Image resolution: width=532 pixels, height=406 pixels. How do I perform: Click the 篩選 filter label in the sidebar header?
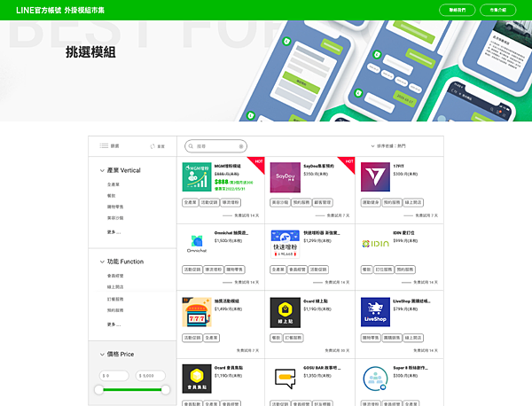(114, 146)
